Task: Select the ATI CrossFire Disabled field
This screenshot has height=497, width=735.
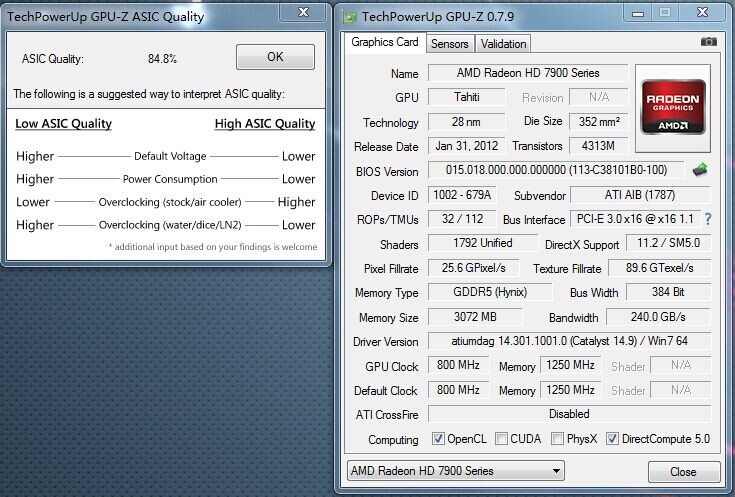Action: coord(570,414)
